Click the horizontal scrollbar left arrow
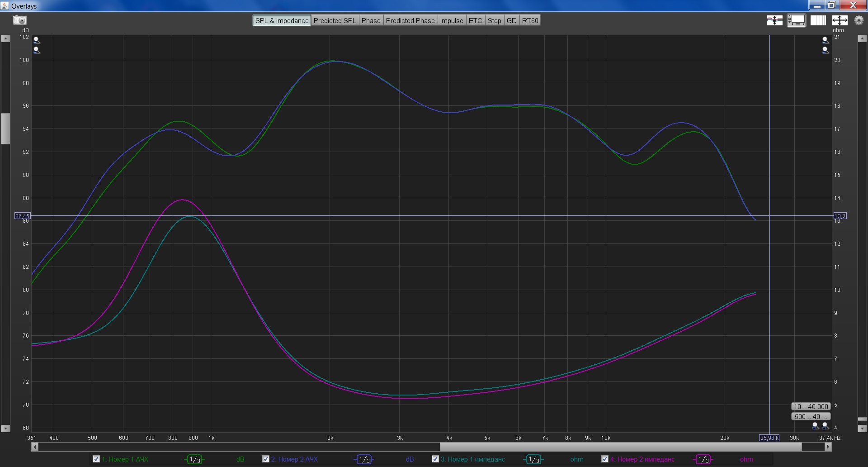868x467 pixels. point(35,447)
